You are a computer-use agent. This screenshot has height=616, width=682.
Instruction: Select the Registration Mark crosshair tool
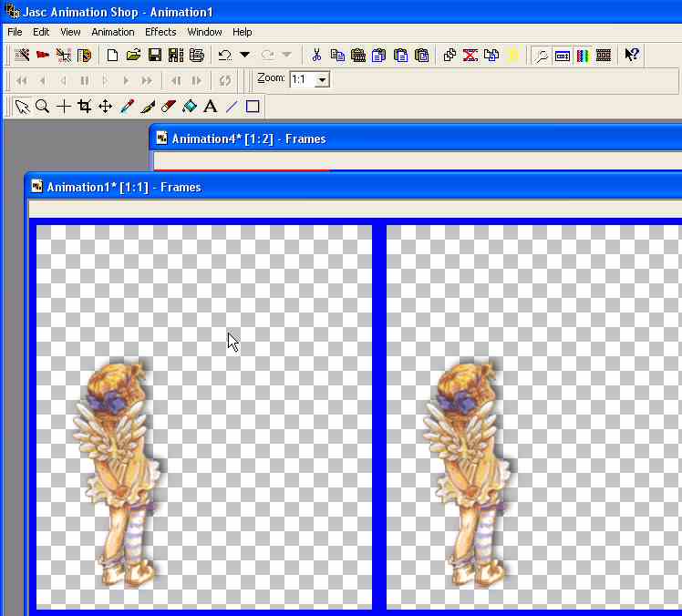coord(64,107)
